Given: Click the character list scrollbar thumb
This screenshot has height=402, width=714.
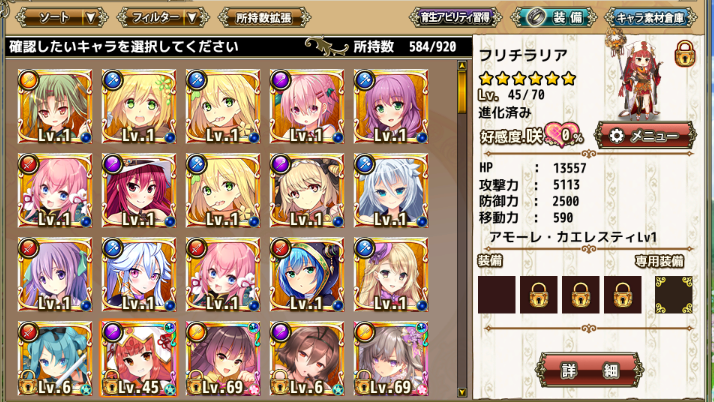Looking at the screenshot, I should tap(462, 92).
